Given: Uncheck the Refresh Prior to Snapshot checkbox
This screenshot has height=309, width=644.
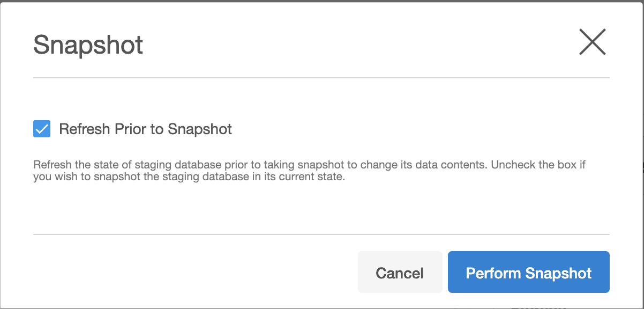Looking at the screenshot, I should [42, 129].
